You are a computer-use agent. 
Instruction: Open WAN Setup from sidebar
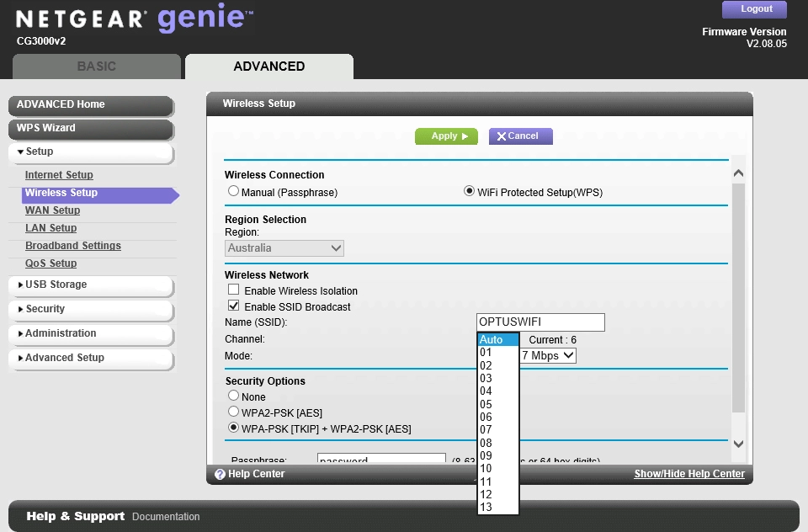[52, 210]
